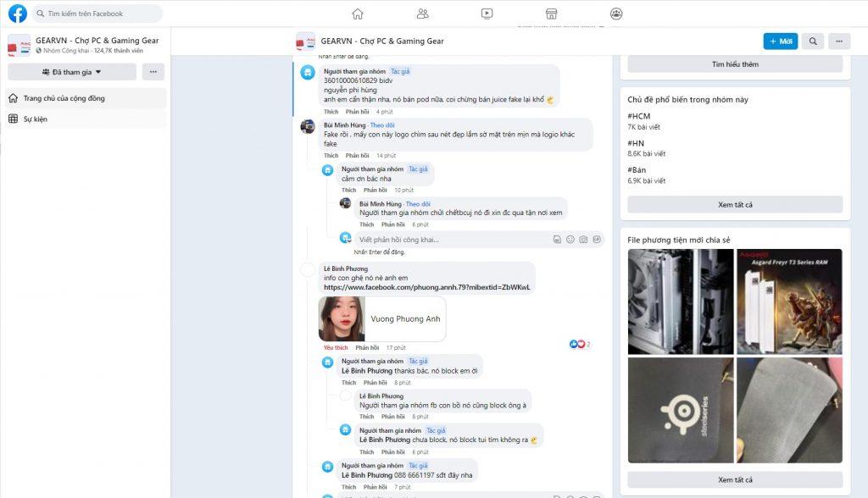Open the more options button beside search
868x498 pixels.
[x=839, y=41]
